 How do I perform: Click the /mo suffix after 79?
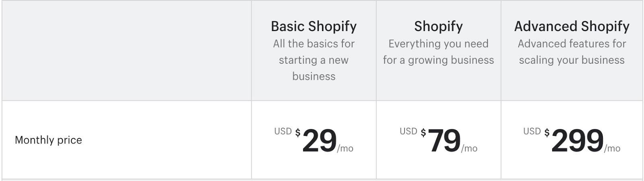coord(469,149)
